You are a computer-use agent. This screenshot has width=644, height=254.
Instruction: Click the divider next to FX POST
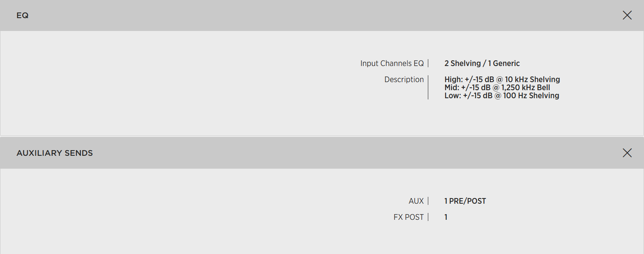tap(428, 217)
